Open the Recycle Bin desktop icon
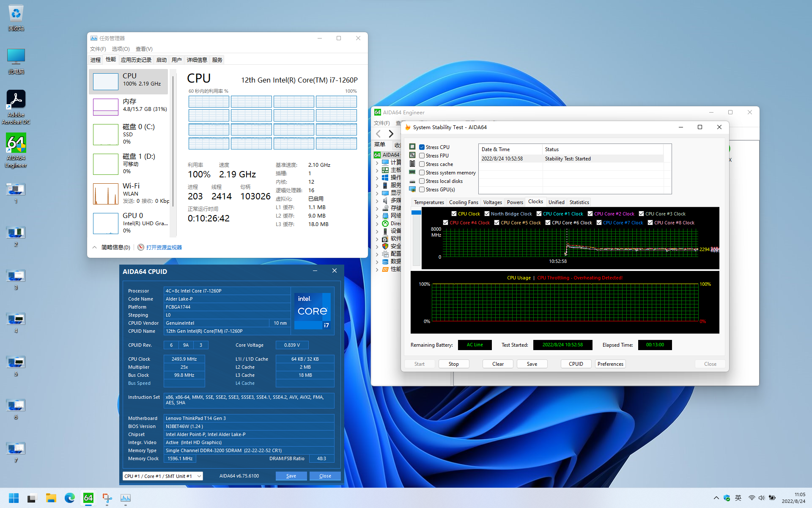The height and width of the screenshot is (508, 812). [16, 17]
